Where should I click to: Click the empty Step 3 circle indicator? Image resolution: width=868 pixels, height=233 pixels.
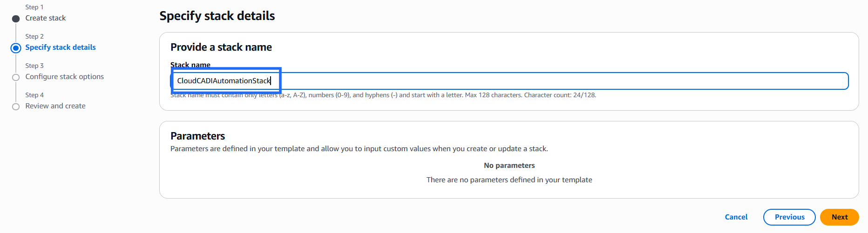pyautogui.click(x=16, y=77)
